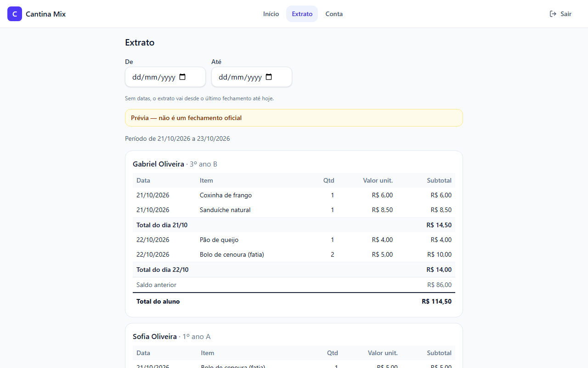Image resolution: width=588 pixels, height=368 pixels.
Task: Click the student name Gabriel Oliveira
Action: (x=158, y=164)
